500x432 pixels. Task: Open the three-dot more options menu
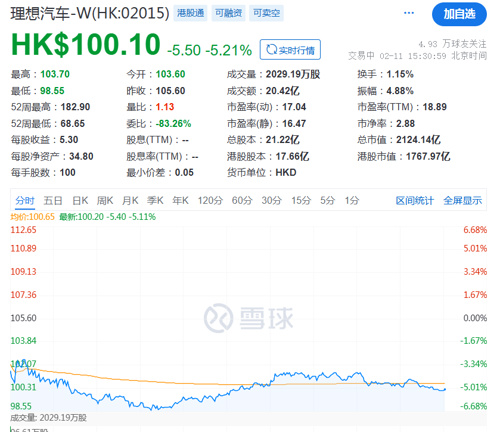click(409, 13)
